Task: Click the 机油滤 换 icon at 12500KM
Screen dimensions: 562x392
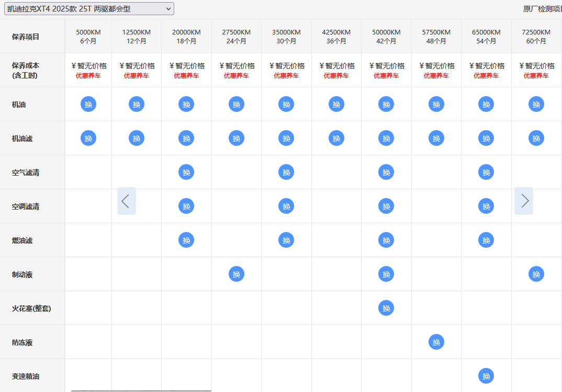Action: click(x=137, y=138)
